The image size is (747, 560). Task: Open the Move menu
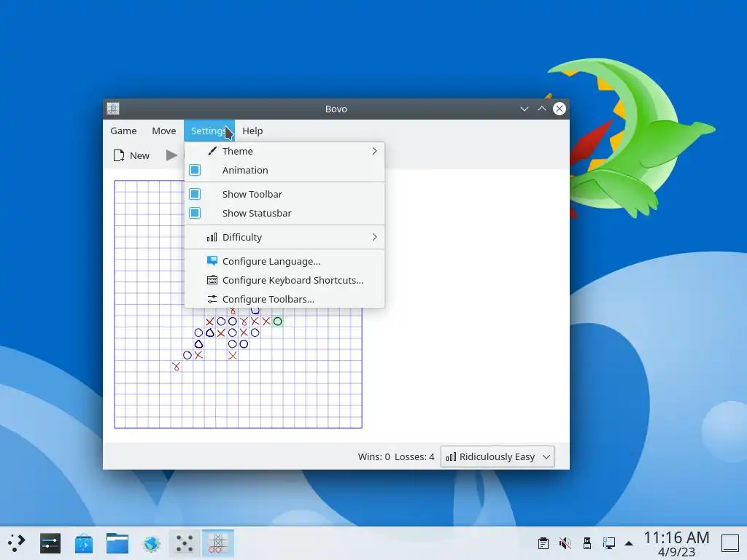[x=164, y=131]
